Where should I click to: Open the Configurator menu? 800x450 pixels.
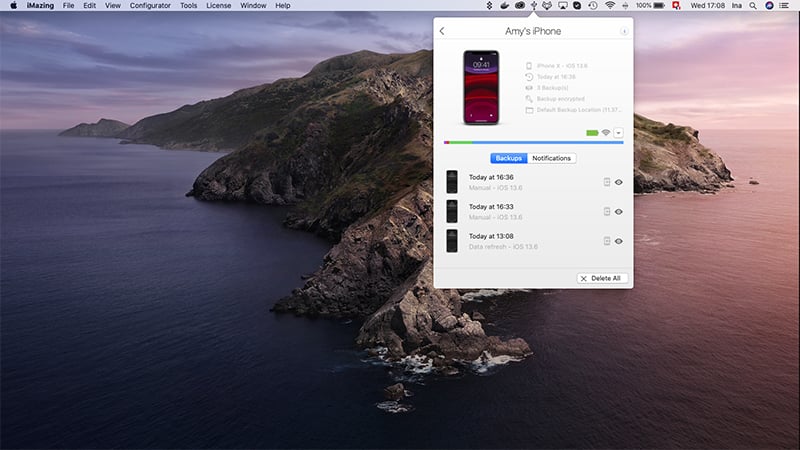click(x=150, y=6)
